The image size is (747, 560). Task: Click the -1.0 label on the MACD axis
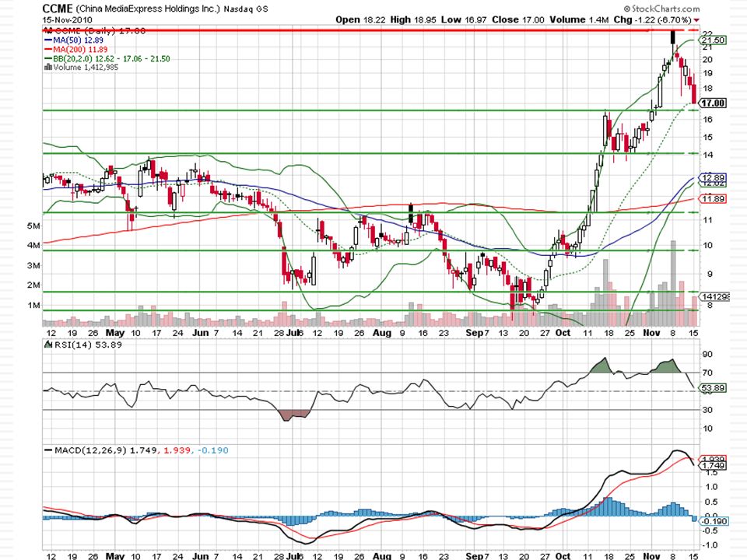pyautogui.click(x=710, y=544)
